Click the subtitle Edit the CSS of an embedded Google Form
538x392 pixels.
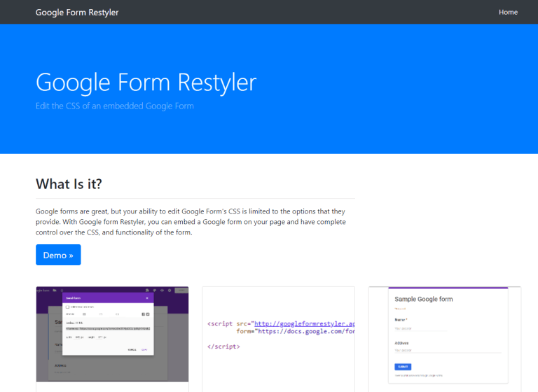tap(115, 106)
